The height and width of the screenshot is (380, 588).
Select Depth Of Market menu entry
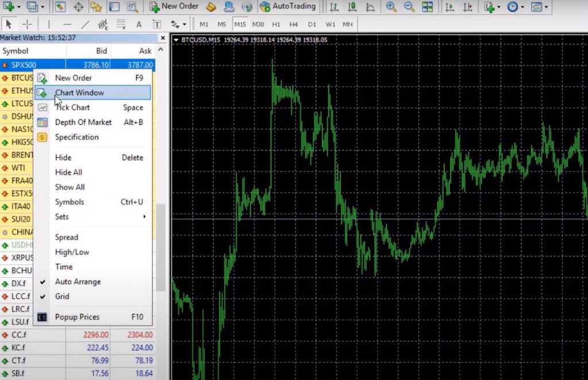[83, 122]
